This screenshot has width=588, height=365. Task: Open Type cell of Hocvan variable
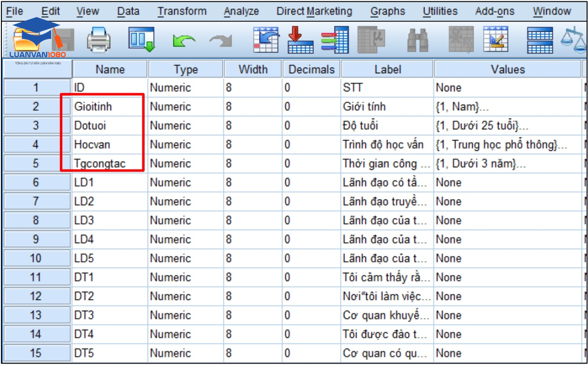(186, 145)
